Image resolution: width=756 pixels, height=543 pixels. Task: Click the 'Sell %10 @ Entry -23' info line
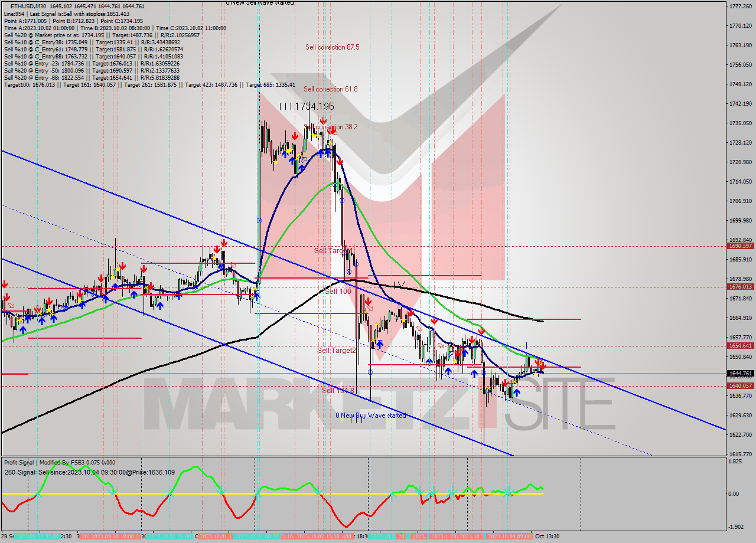pos(93,63)
